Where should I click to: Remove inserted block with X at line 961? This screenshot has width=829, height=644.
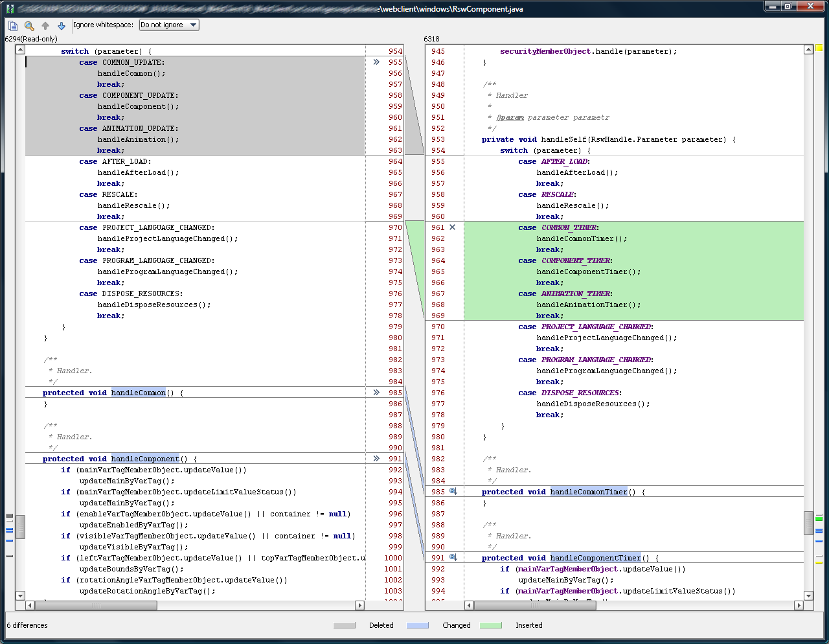click(x=452, y=227)
